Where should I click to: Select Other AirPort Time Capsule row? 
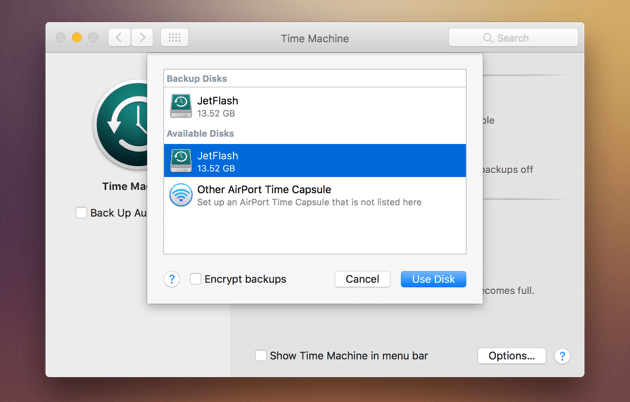click(315, 195)
